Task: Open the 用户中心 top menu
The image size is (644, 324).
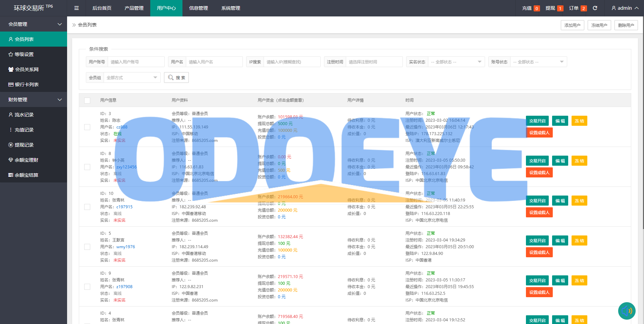Action: pos(166,8)
